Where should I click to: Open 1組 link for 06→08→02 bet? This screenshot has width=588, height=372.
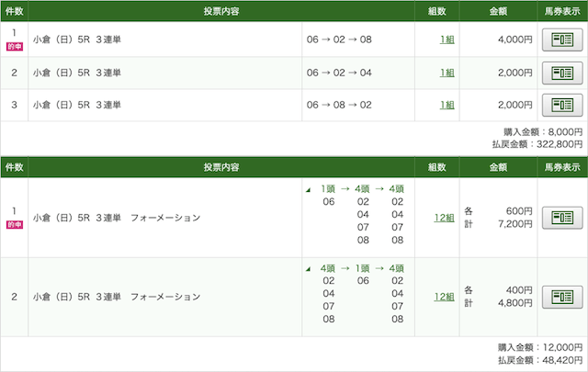coord(447,105)
